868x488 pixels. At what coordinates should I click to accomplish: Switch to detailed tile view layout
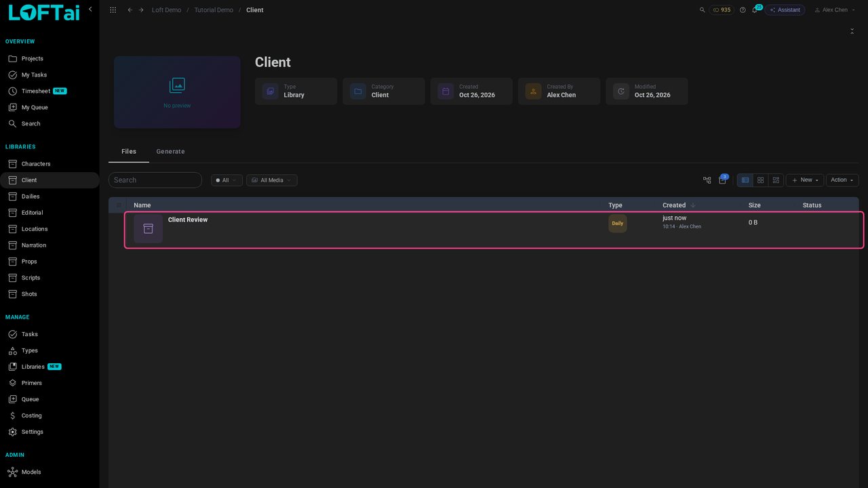pos(776,180)
